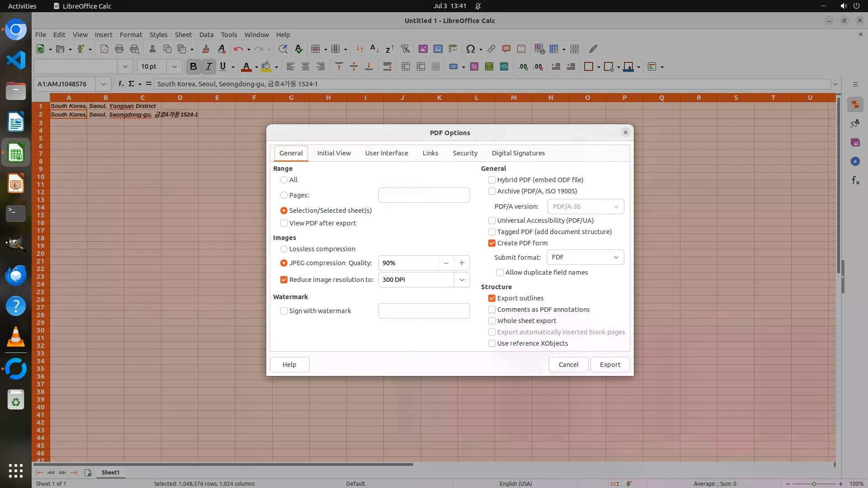Open the font size dropdown arrow
Viewport: 868px width, 488px height.
[174, 66]
